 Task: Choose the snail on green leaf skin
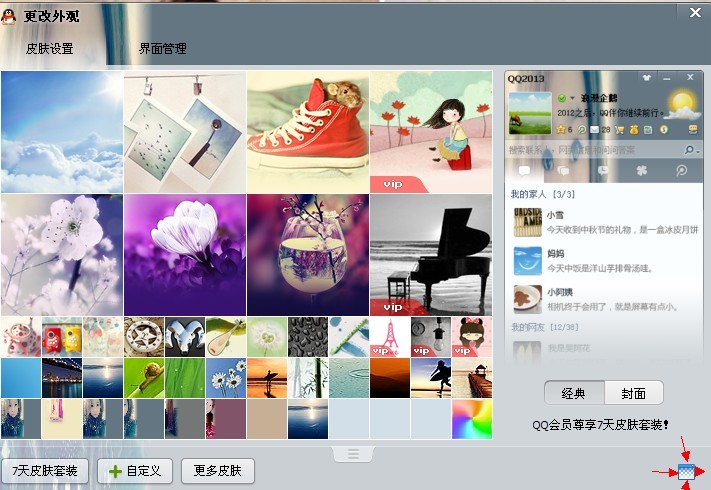pos(144,378)
